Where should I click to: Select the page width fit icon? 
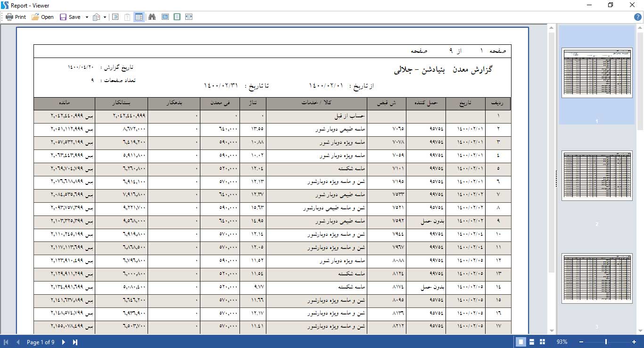coord(189,17)
